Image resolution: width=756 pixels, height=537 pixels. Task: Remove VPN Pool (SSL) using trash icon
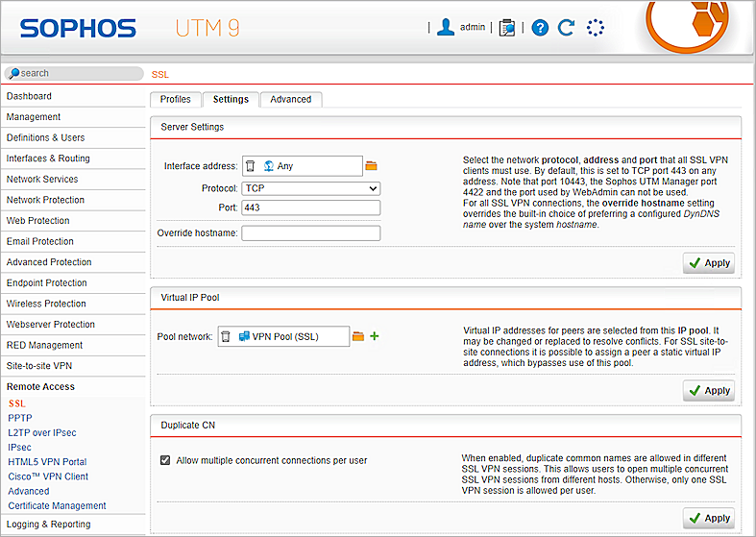(x=225, y=336)
